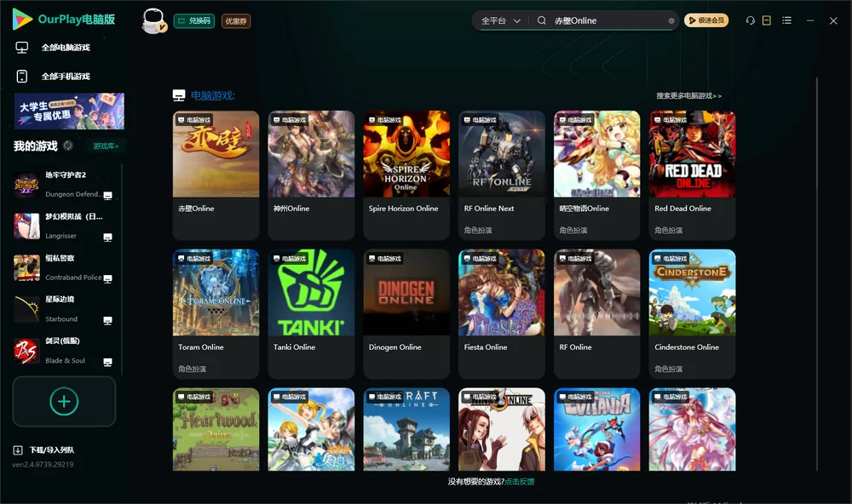Open the user avatar profile
852x504 pixels.
(153, 20)
